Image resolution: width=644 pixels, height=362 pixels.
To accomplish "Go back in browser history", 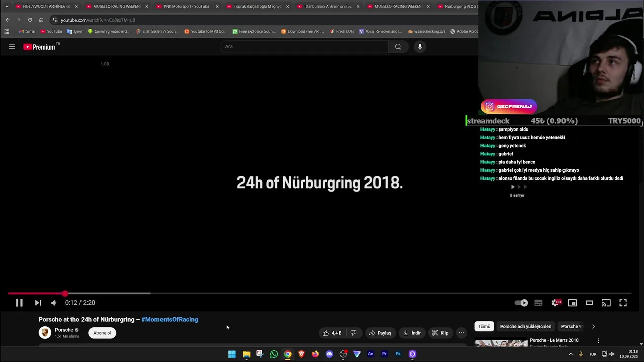I will (x=8, y=20).
